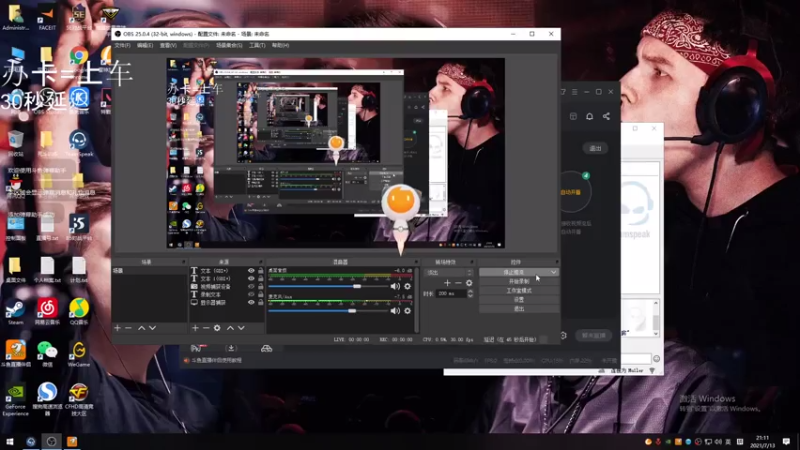Screen dimensions: 800x450
Task: Click the bell notification icon in Douyu window
Action: click(589, 116)
